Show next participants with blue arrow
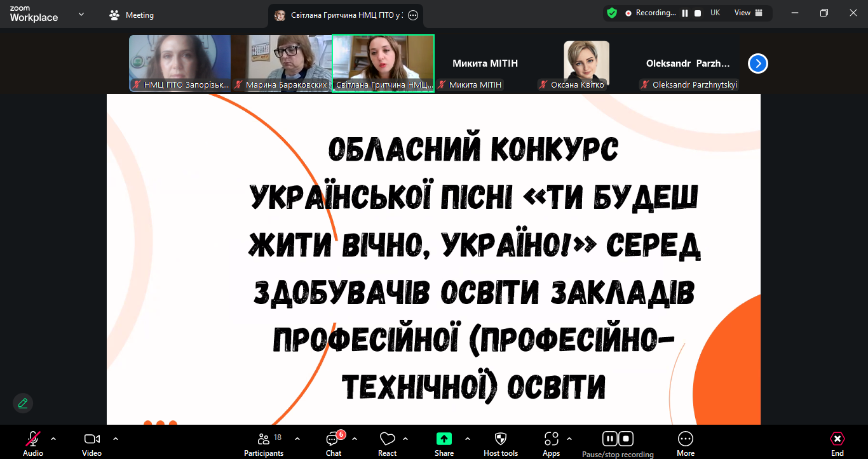 [758, 63]
